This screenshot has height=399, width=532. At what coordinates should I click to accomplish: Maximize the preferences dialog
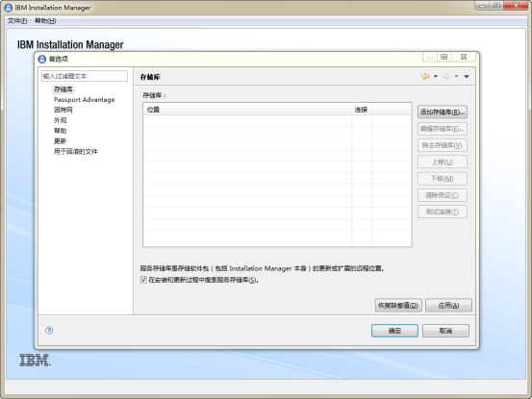click(444, 57)
